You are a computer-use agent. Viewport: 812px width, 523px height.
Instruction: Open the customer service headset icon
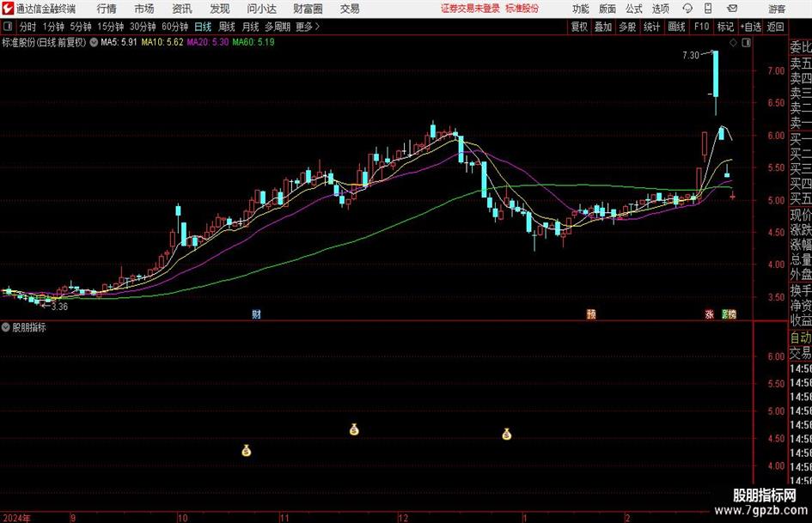687,9
